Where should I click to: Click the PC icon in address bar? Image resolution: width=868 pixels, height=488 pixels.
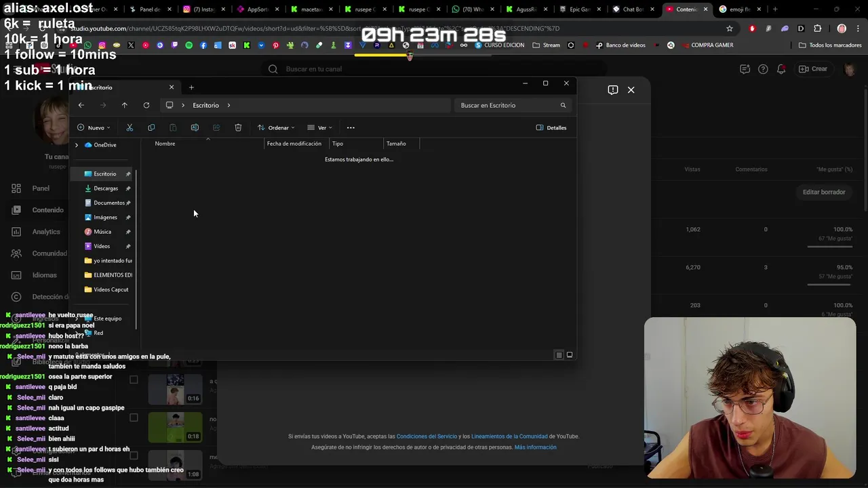(x=170, y=105)
